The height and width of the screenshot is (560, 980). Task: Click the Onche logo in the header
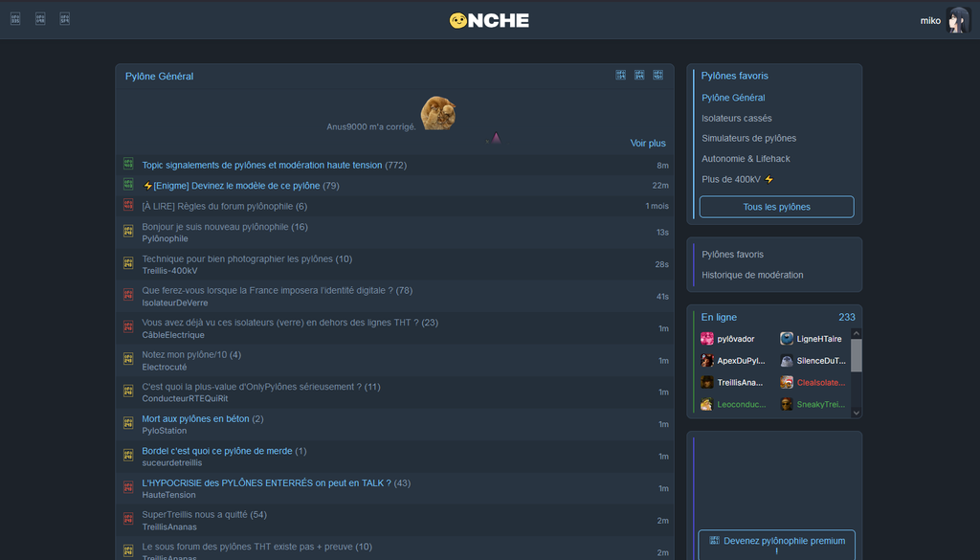[x=489, y=20]
